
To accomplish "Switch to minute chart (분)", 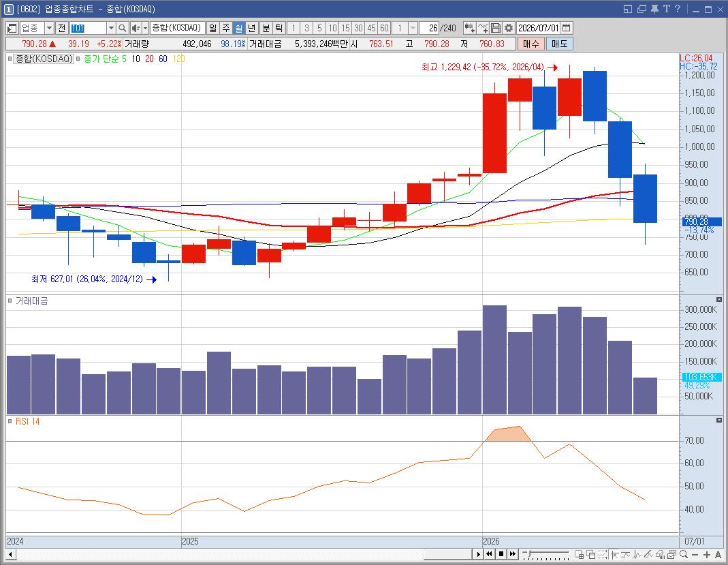I will tap(266, 29).
